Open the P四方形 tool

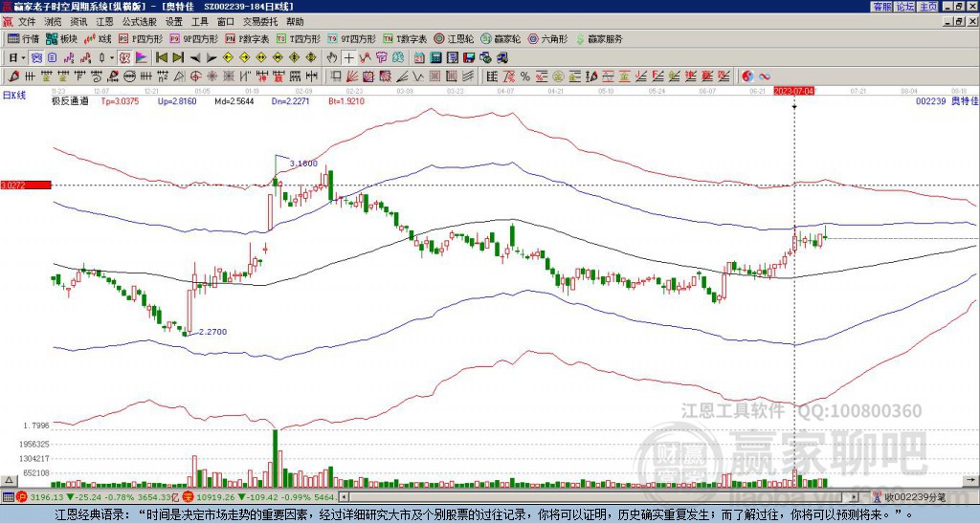tap(141, 38)
